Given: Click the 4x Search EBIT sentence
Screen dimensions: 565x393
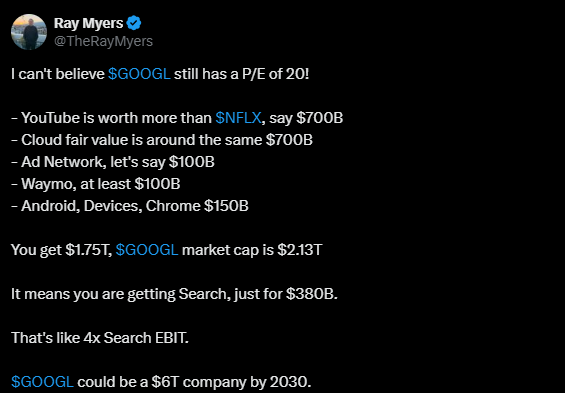Looking at the screenshot, I should pyautogui.click(x=100, y=338).
